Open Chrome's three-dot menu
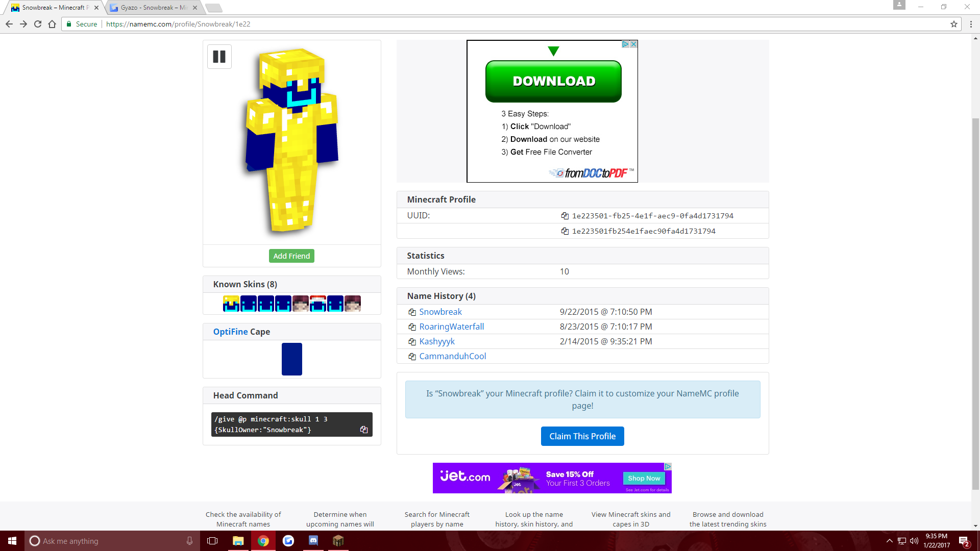 pyautogui.click(x=971, y=24)
